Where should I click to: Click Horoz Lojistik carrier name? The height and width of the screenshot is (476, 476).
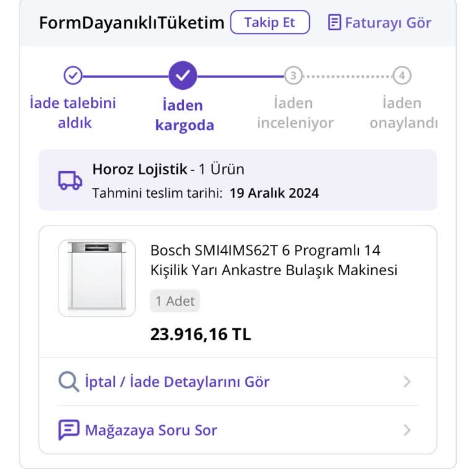(139, 169)
